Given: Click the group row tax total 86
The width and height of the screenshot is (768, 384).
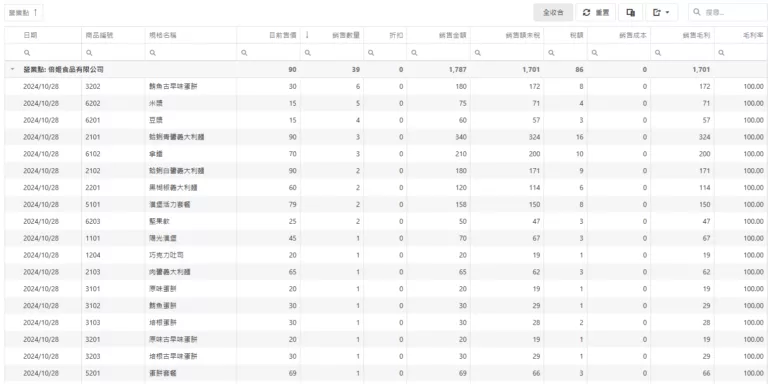Looking at the screenshot, I should 579,70.
